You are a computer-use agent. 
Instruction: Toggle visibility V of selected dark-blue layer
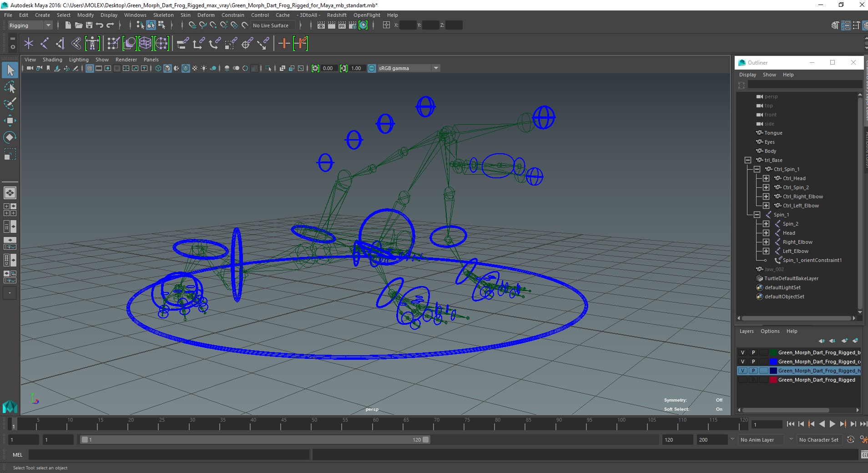742,371
